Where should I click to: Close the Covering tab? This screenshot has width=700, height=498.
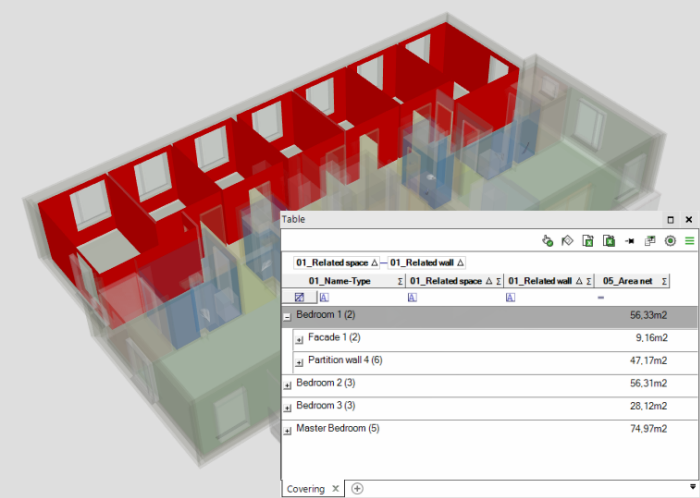coord(336,489)
